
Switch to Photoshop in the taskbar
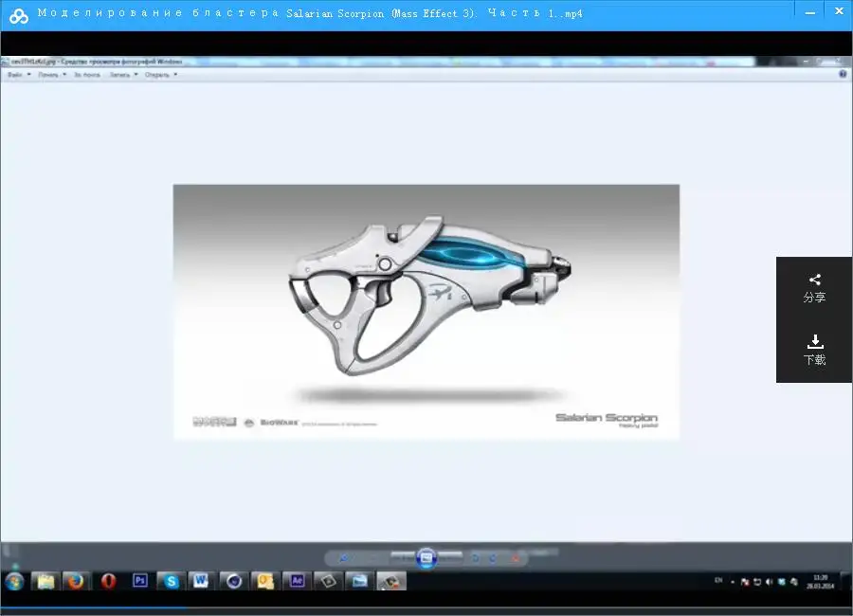tap(140, 582)
